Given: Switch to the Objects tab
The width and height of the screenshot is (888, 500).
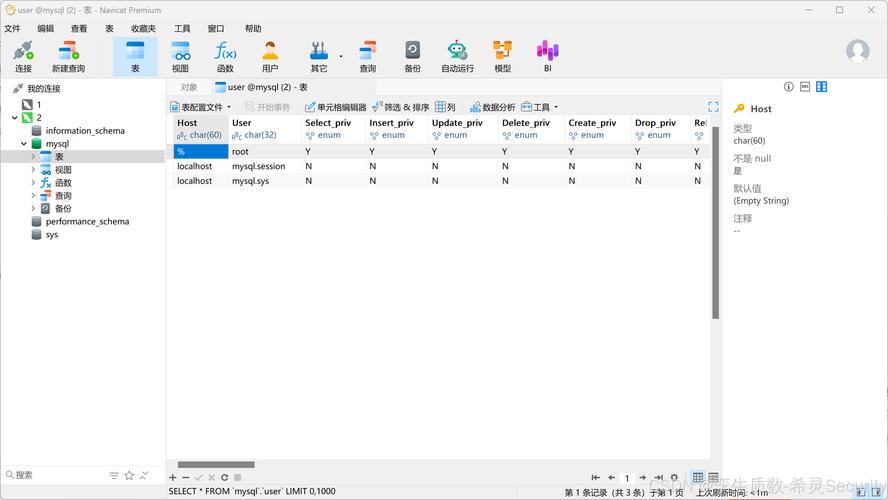Looking at the screenshot, I should click(x=189, y=87).
